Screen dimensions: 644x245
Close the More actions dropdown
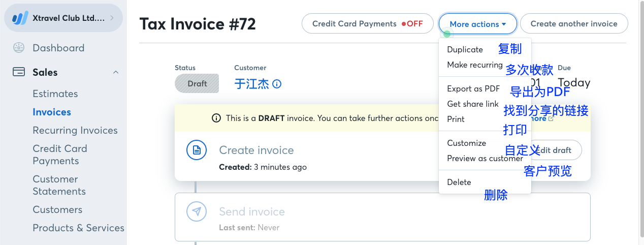pos(478,24)
